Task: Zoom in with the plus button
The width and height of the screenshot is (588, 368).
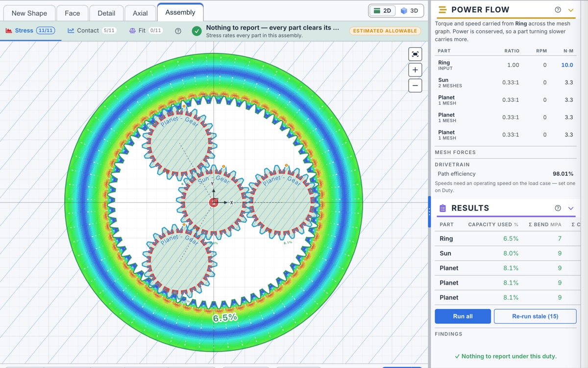Action: point(415,70)
